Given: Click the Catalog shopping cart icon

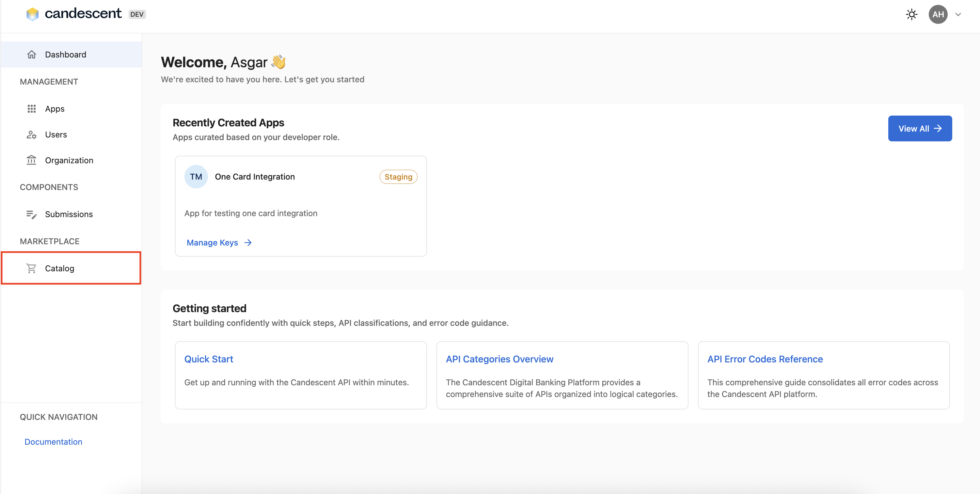Looking at the screenshot, I should [32, 268].
